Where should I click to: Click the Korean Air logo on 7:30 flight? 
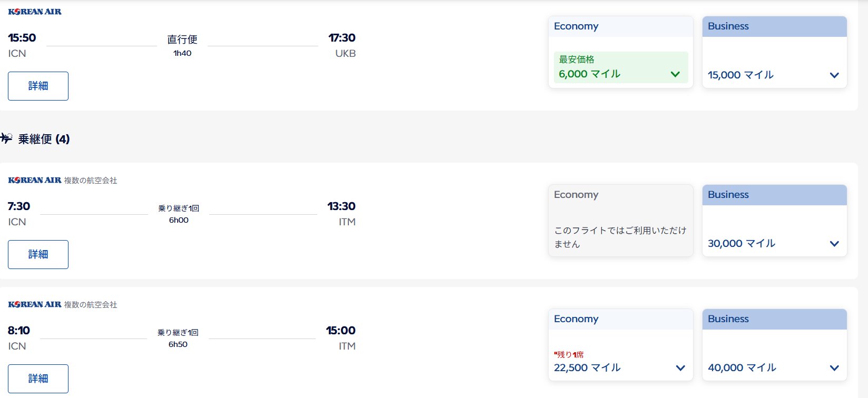click(35, 180)
